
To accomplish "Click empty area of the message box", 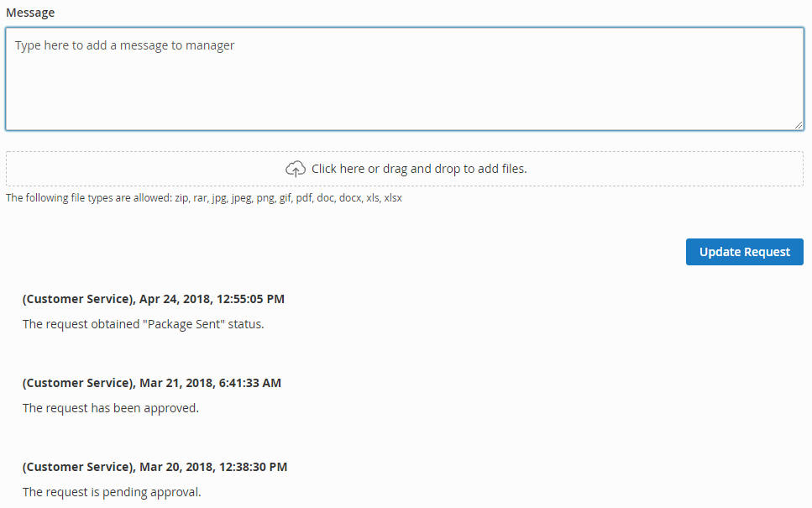I will coord(466,93).
